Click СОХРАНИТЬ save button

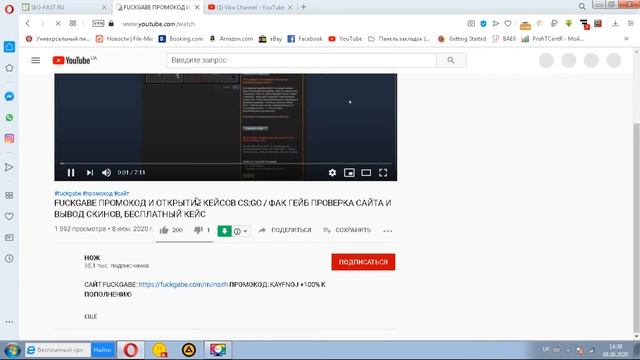(347, 230)
